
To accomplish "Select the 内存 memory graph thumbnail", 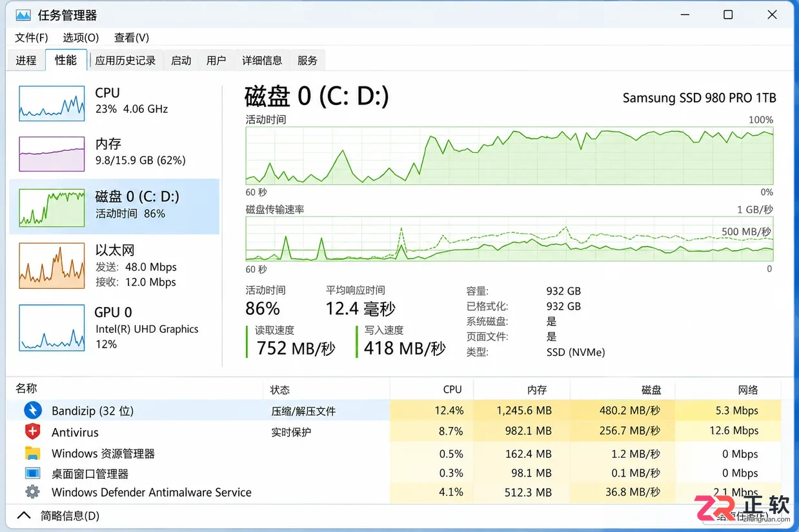I will click(x=52, y=153).
